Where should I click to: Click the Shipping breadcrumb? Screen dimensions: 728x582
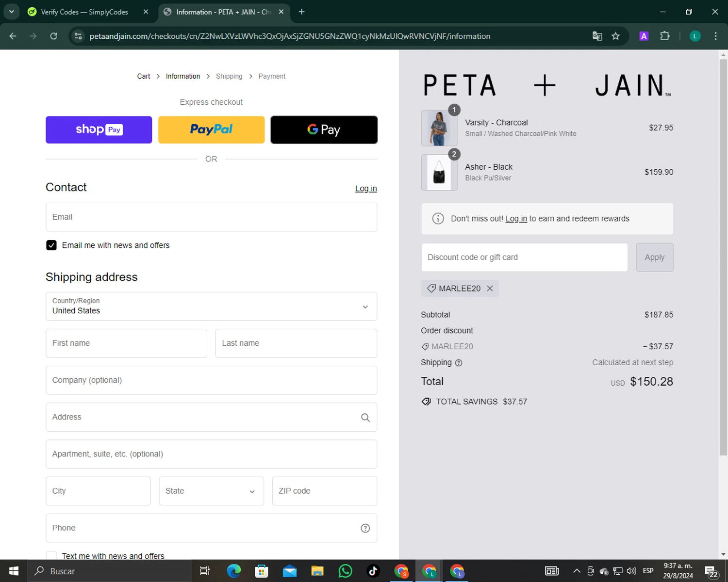point(229,76)
